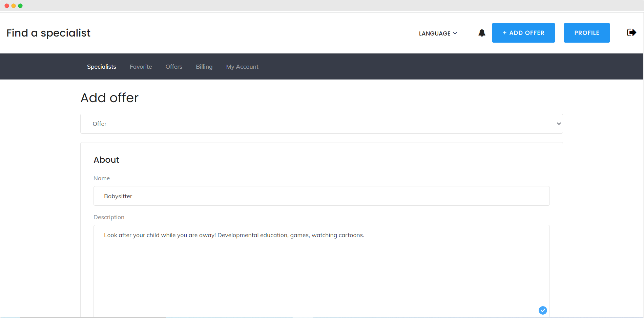This screenshot has height=318, width=644.
Task: Click the + ADD OFFER button
Action: (523, 33)
